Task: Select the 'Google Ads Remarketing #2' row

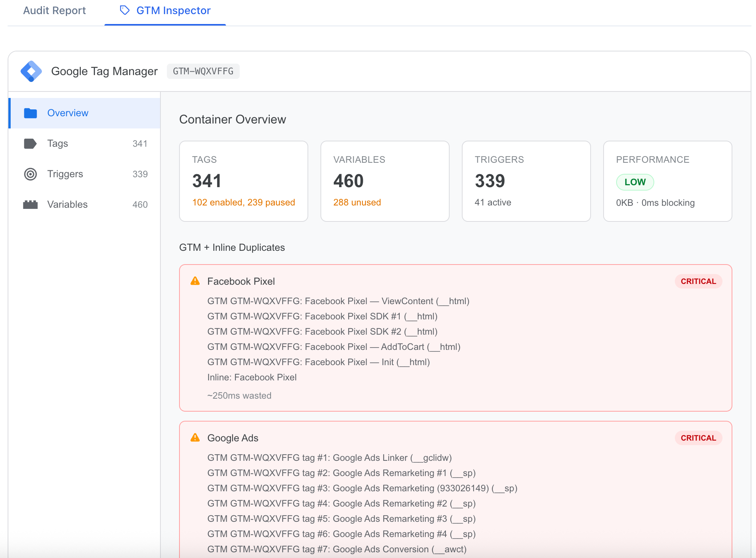Action: coord(341,503)
